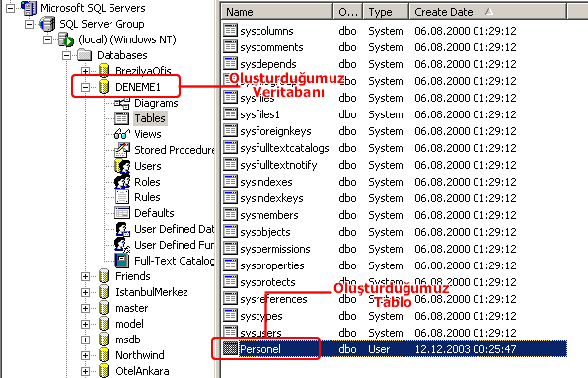Click the SQL Server Group icon
The image size is (588, 378).
47,24
